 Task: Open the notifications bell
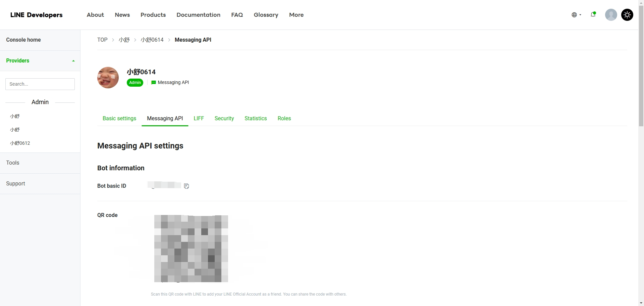tap(593, 14)
